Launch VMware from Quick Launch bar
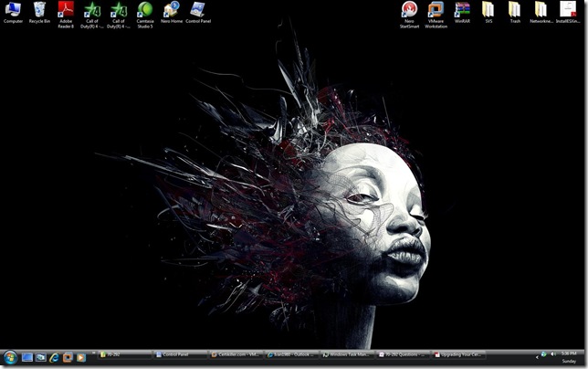The height and width of the screenshot is (369, 588). (68, 357)
